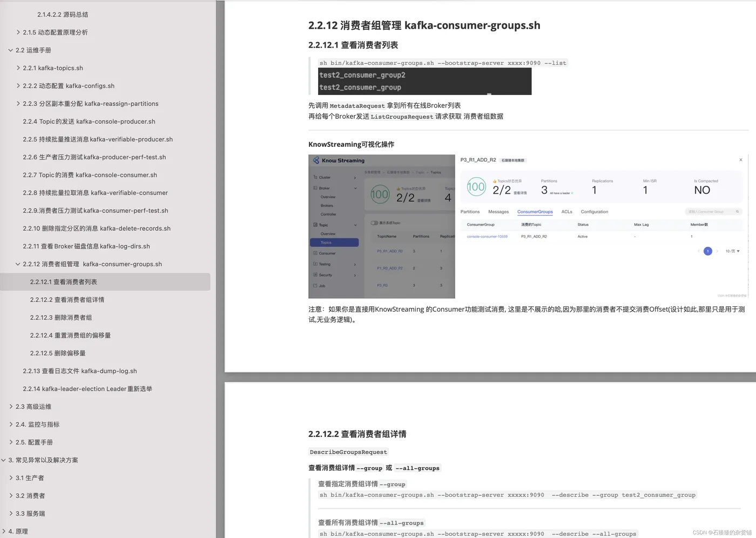Go to 2.2.14 kafka-leader-election outline item
Viewport: 756px width, 538px height.
87,389
